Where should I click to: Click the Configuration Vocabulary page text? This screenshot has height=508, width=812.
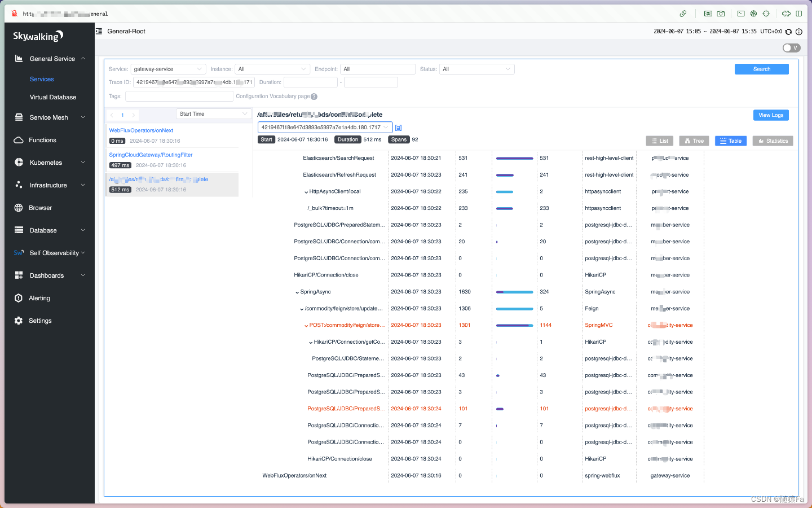pyautogui.click(x=273, y=97)
